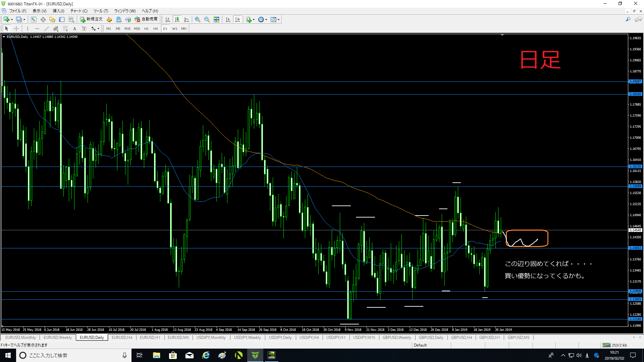Screen dimensions: 644x362
Task: Switch to USDJPY,Daily chart tab
Action: pyautogui.click(x=280, y=338)
